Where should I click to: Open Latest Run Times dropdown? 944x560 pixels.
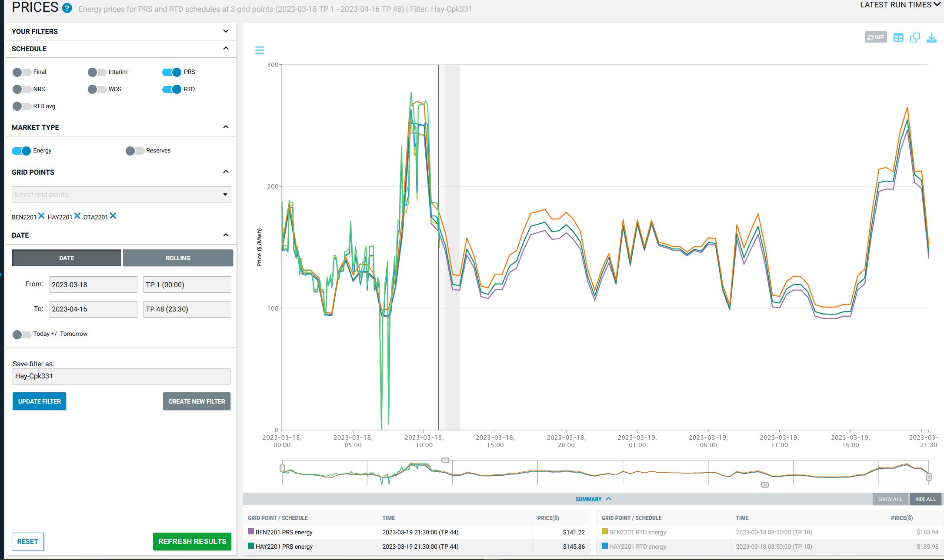pos(900,5)
